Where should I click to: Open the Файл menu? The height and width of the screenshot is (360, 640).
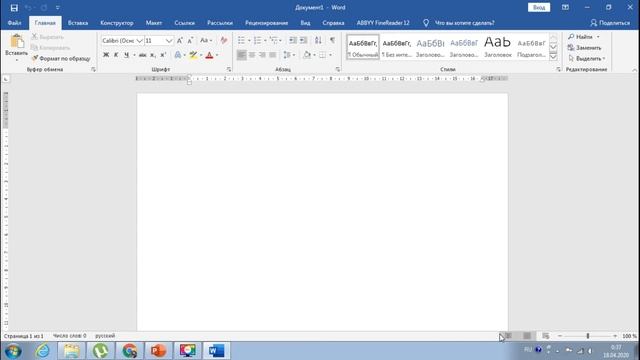click(14, 23)
